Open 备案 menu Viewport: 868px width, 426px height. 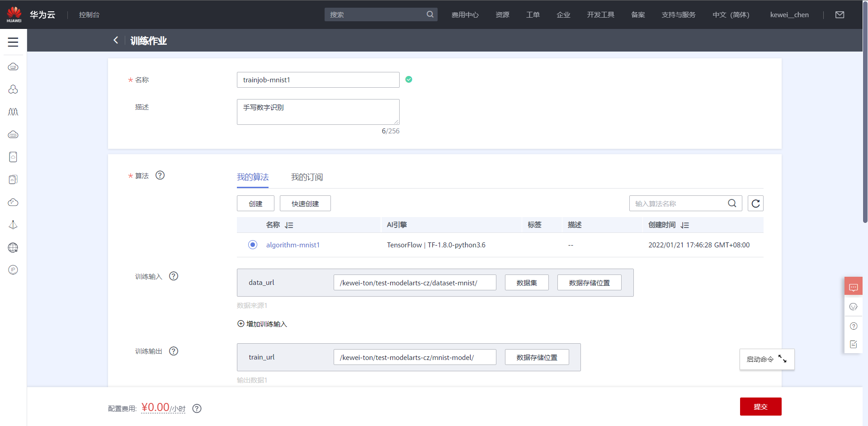[638, 14]
